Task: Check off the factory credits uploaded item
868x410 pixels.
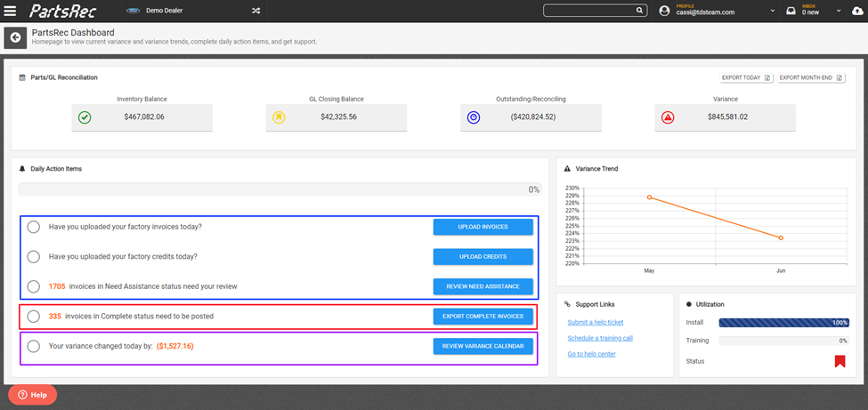Action: tap(33, 257)
